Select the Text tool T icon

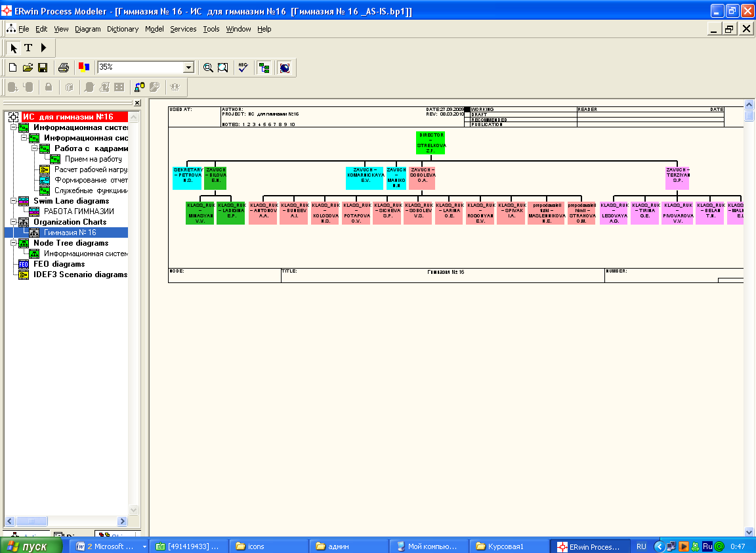coord(28,48)
